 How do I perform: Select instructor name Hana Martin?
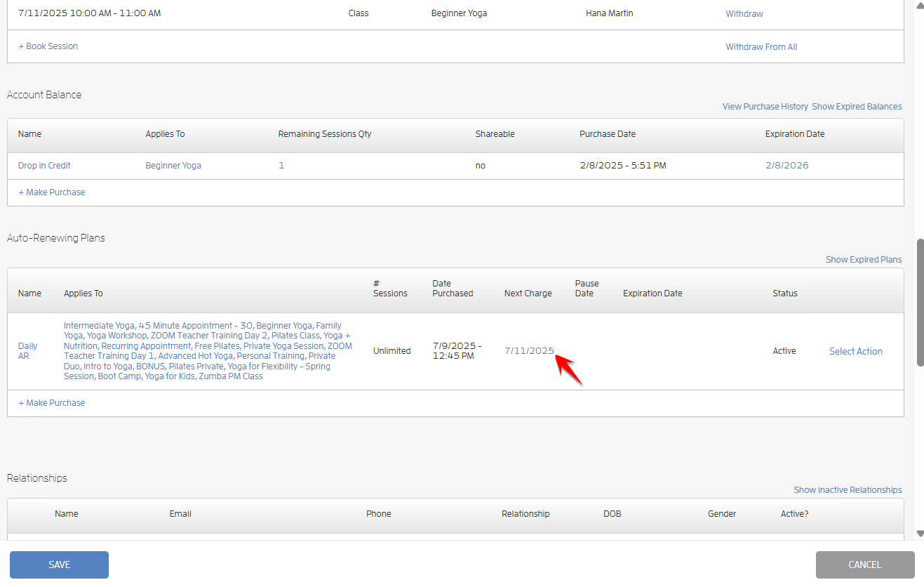[x=610, y=13]
